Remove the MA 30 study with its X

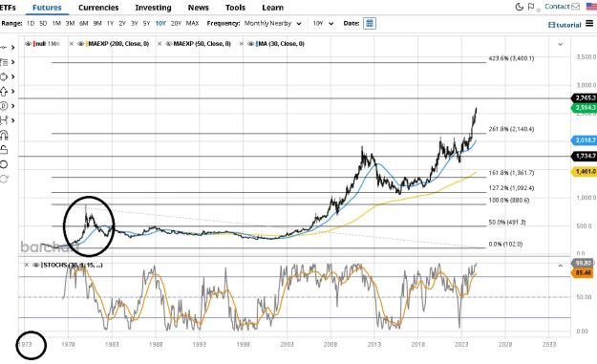(242, 44)
